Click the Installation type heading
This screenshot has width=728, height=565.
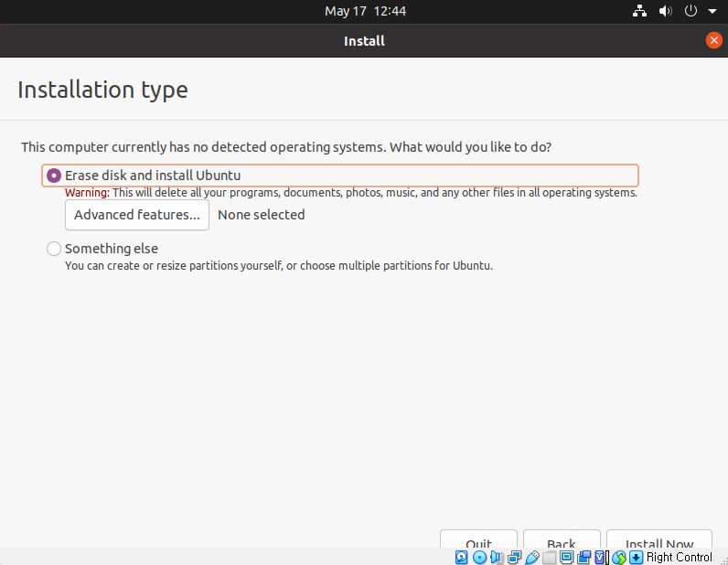102,91
